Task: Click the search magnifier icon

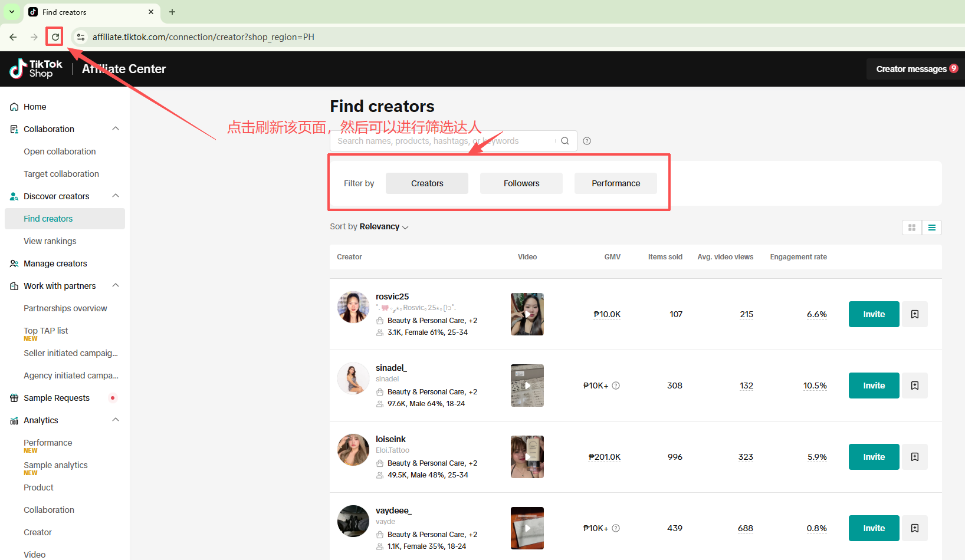Action: coord(564,141)
